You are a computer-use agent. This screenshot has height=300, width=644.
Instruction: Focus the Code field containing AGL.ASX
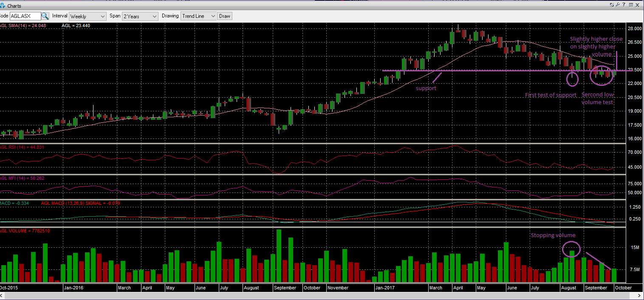tap(25, 16)
